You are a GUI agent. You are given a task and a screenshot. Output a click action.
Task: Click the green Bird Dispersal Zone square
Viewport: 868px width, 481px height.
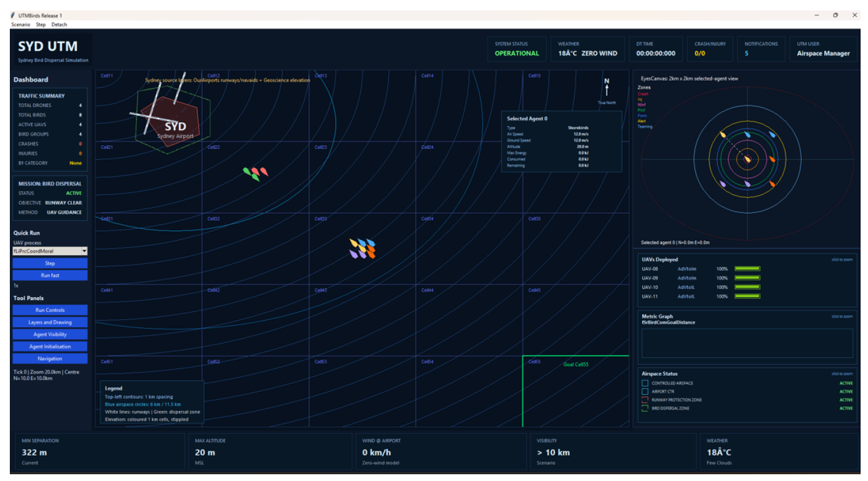645,408
